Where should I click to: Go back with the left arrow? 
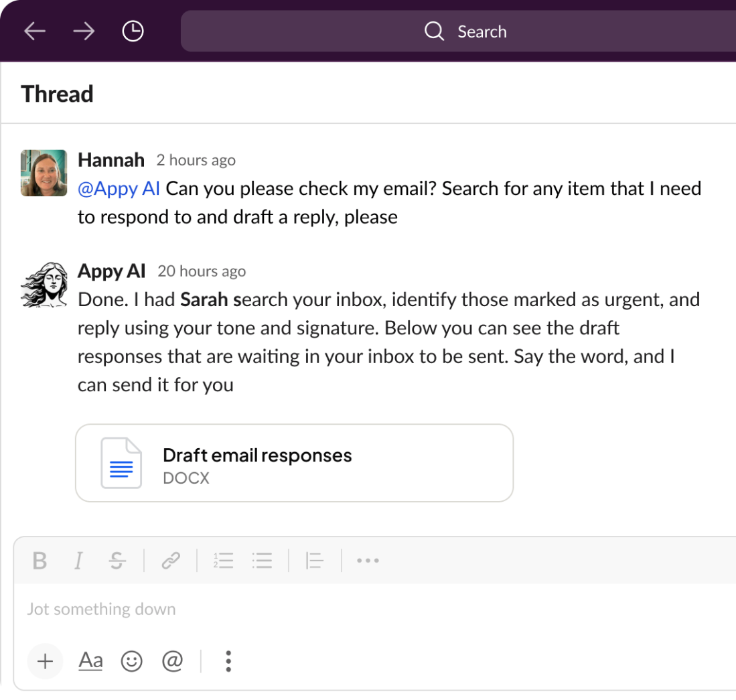click(x=35, y=31)
